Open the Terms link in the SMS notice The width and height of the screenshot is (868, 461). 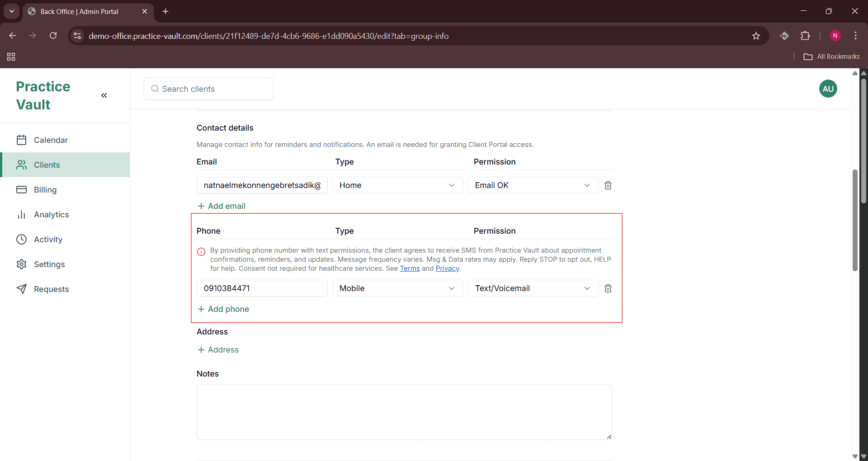409,268
